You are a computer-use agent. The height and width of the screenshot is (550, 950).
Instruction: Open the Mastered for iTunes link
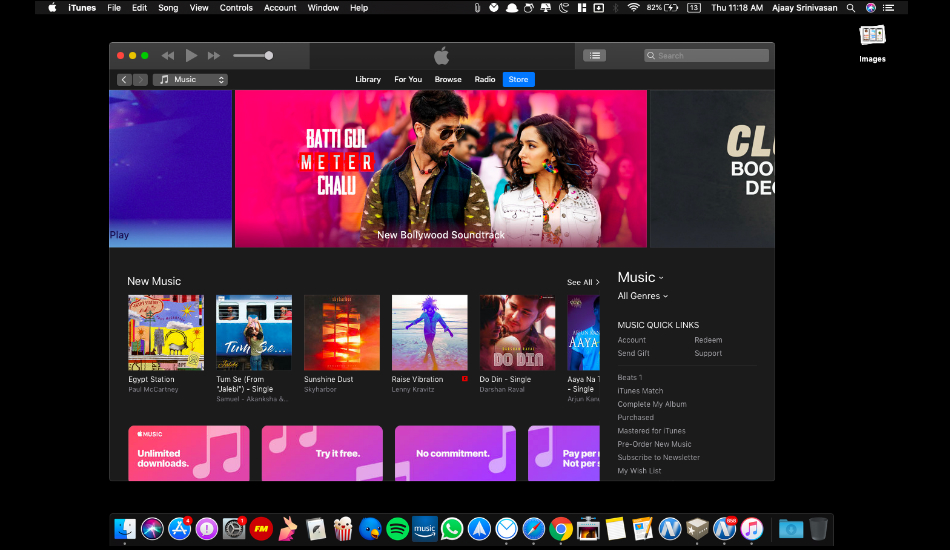pyautogui.click(x=651, y=431)
